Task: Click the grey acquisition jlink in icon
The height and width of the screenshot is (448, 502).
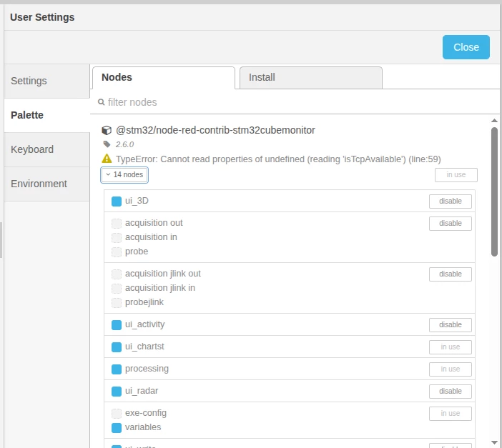Action: (117, 289)
